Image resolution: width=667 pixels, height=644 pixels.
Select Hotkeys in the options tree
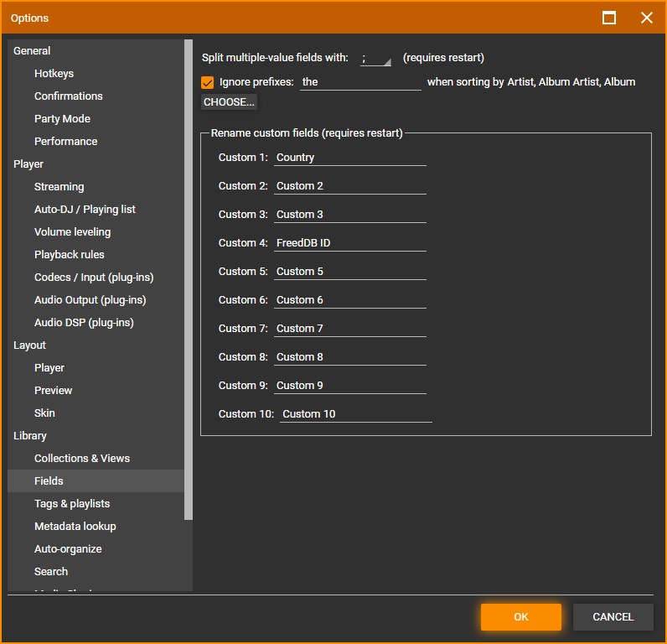tap(54, 74)
